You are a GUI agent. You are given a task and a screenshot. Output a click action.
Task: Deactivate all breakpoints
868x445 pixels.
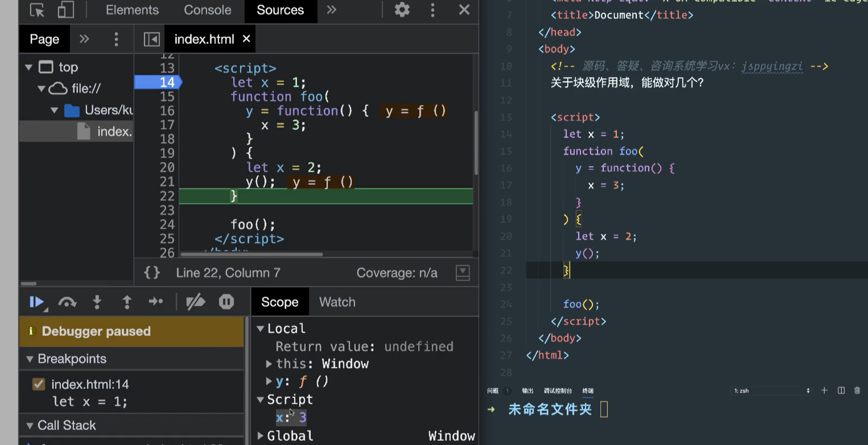point(195,302)
